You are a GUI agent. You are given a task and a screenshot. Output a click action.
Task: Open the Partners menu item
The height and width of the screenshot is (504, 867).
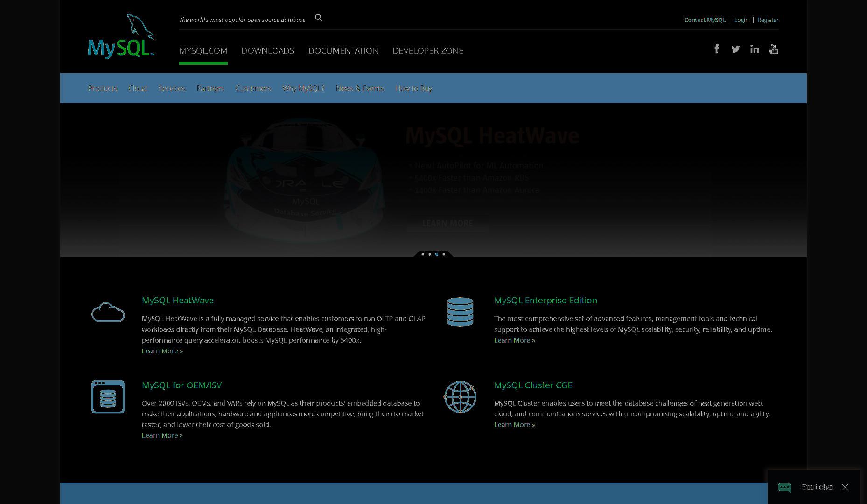pyautogui.click(x=210, y=88)
